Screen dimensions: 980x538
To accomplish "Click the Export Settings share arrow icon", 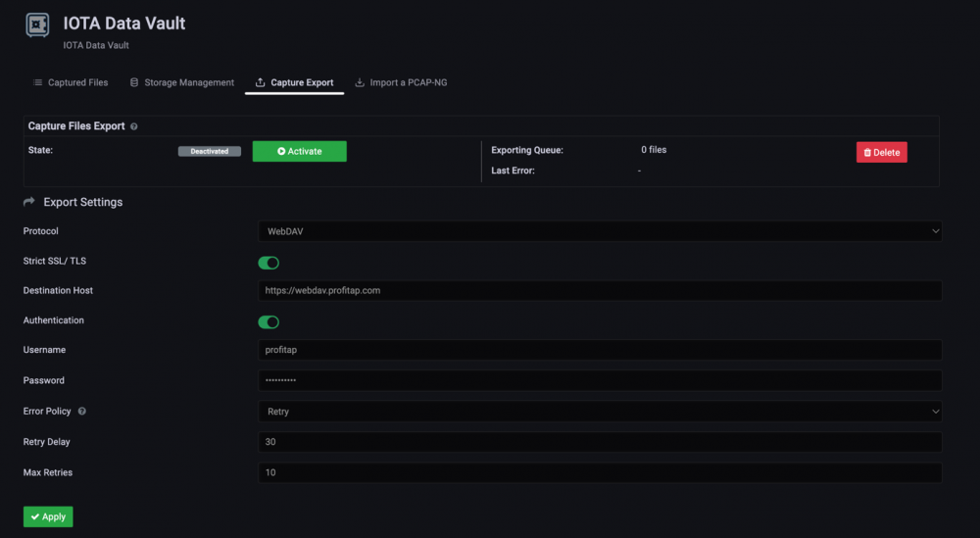I will 28,202.
